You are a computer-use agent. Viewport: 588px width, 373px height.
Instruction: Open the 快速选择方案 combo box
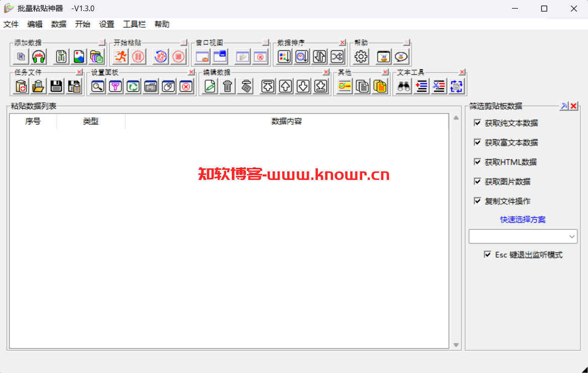(x=522, y=236)
